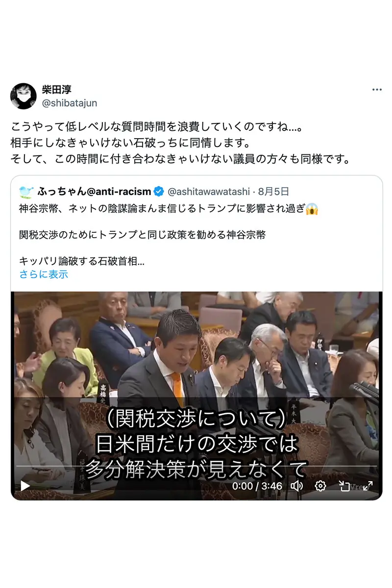Open the @shibatajun handle link

[69, 103]
